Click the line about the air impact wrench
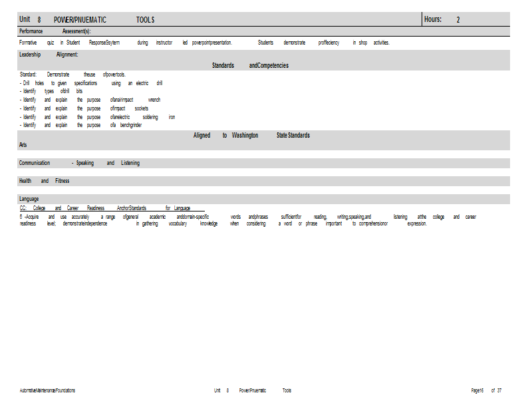The image size is (532, 411). click(x=90, y=100)
